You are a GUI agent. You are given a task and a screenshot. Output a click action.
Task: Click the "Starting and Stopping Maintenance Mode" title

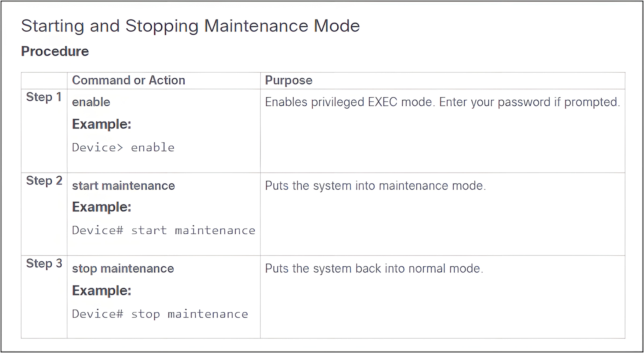[x=190, y=26]
